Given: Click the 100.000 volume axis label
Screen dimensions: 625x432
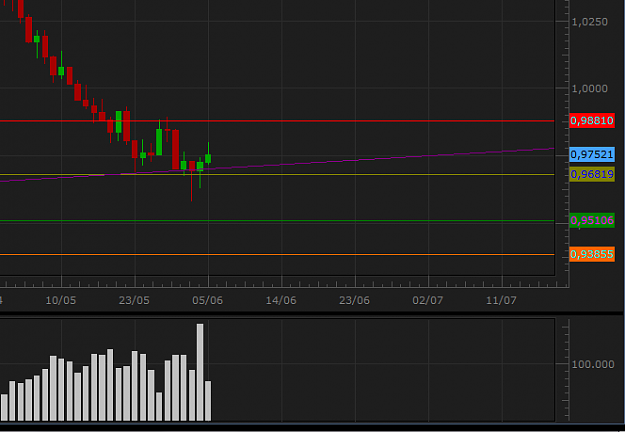Looking at the screenshot, I should coord(593,364).
